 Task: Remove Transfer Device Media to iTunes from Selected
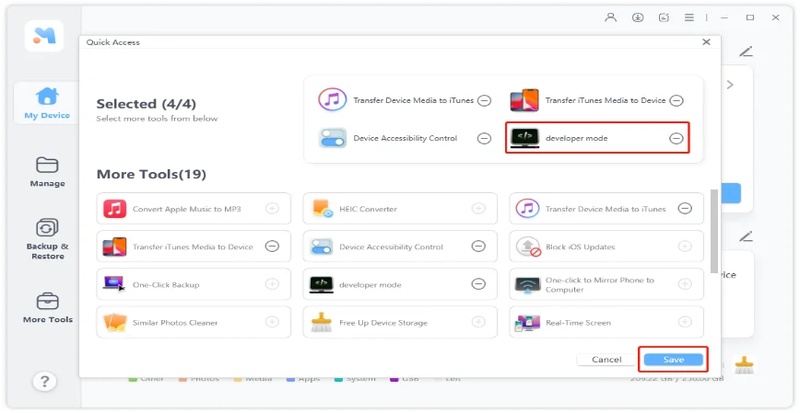[484, 101]
